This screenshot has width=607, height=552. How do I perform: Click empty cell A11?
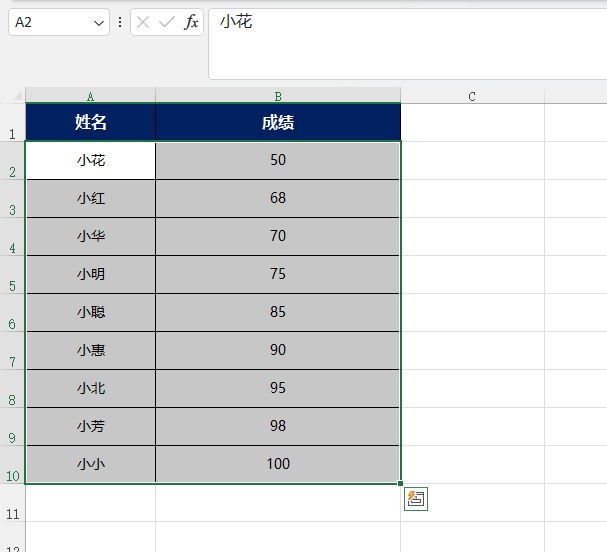coord(90,502)
